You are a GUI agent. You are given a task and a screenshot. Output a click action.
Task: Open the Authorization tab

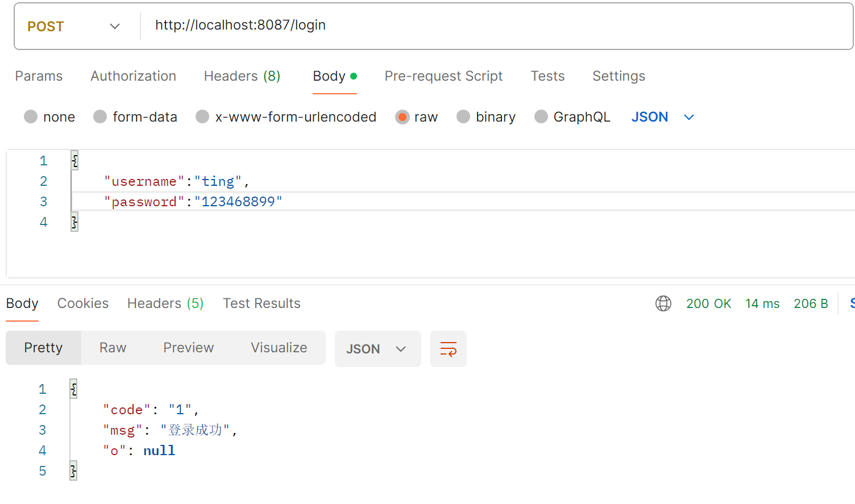tap(133, 76)
